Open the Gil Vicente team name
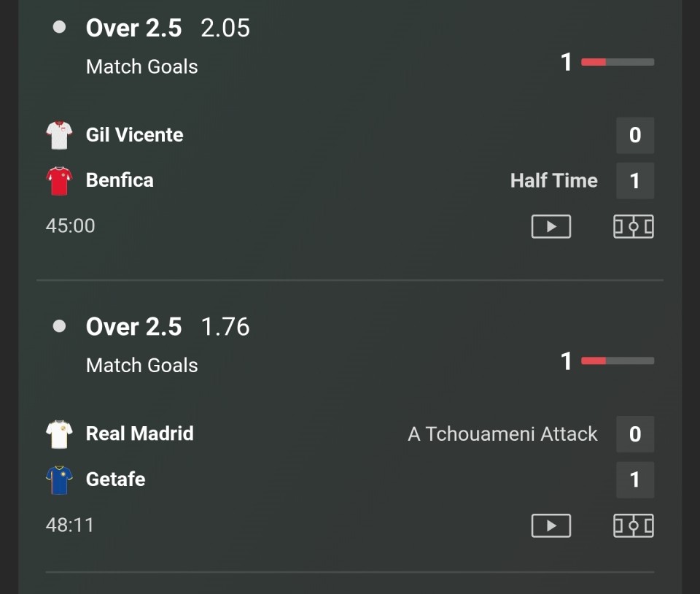The width and height of the screenshot is (700, 594). [134, 135]
